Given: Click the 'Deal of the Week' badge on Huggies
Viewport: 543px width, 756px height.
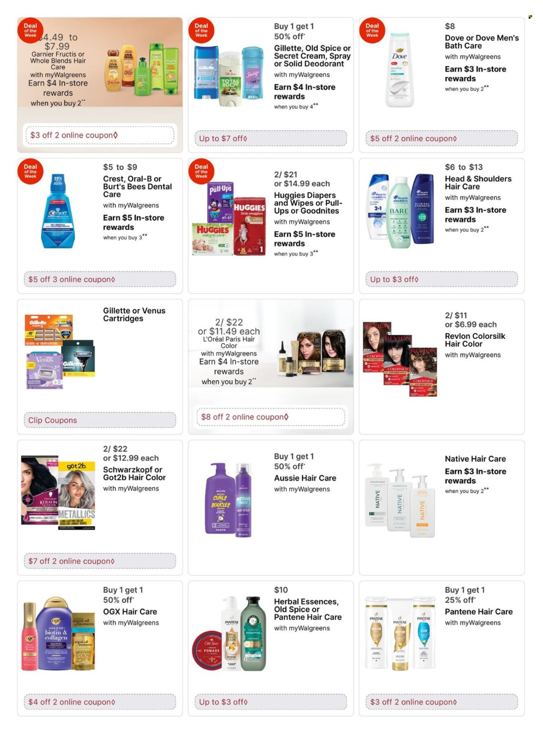Looking at the screenshot, I should (x=201, y=171).
